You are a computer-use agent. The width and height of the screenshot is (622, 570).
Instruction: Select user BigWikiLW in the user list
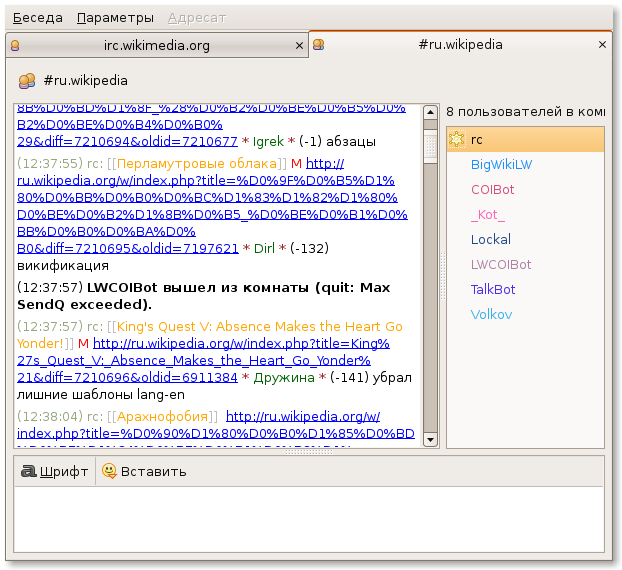pyautogui.click(x=525, y=164)
